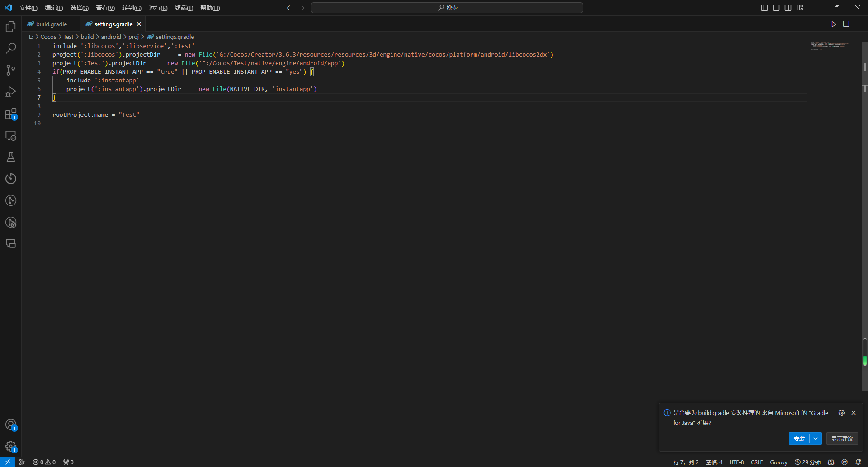Screen dimensions: 868x467
Task: Open the Testing flask view
Action: 11,157
